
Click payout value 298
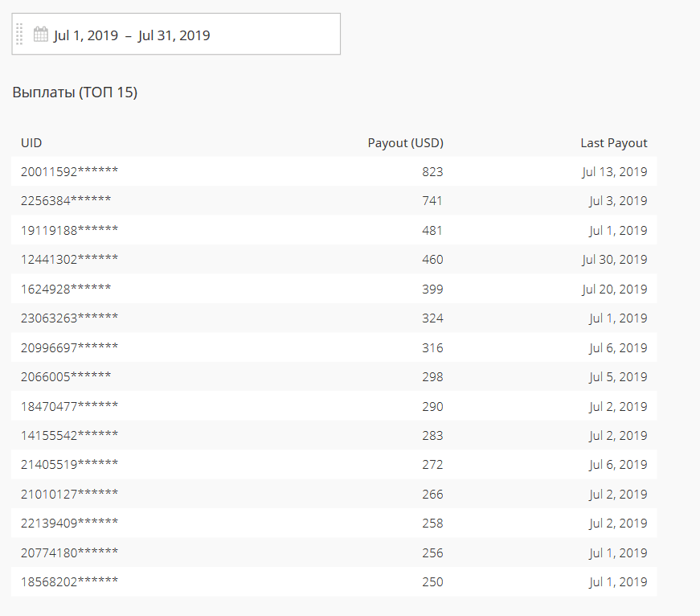tap(432, 377)
